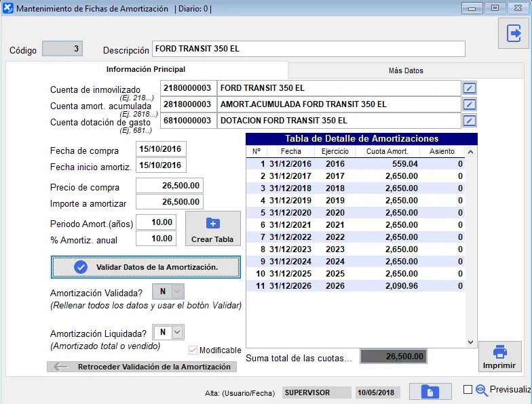Switch to the Más Datos tab

406,70
